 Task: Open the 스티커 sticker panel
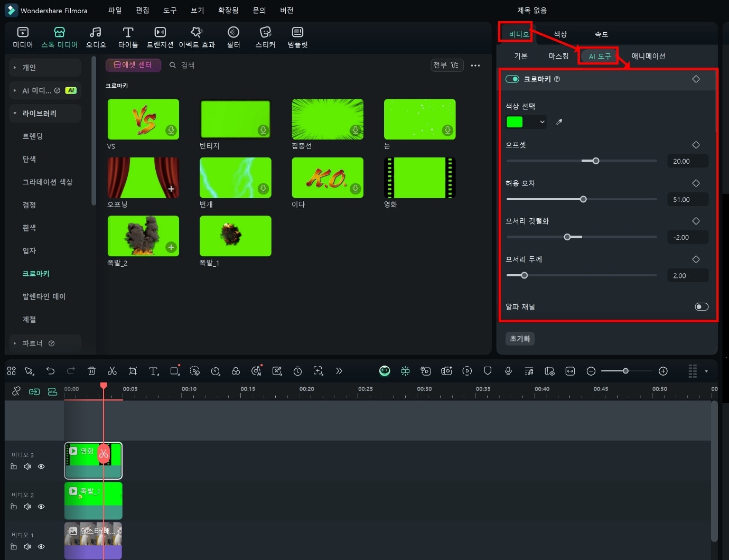(x=265, y=38)
